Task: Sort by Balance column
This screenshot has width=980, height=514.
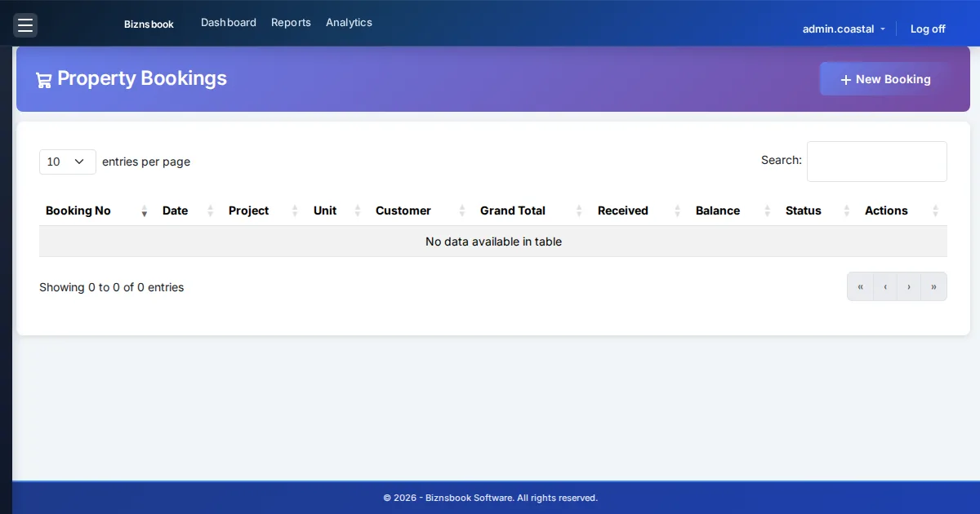Action: (x=734, y=210)
